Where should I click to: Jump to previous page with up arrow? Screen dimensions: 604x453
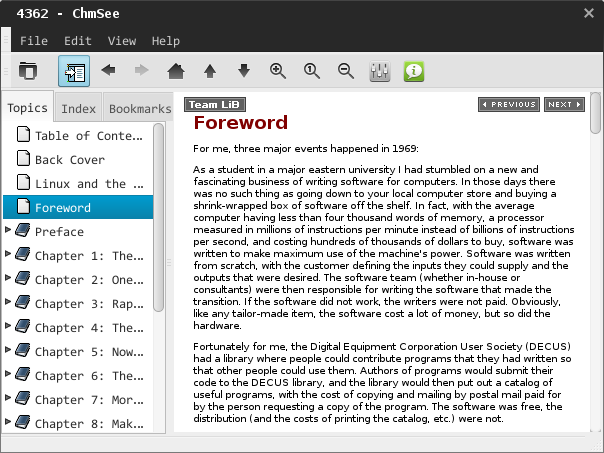click(210, 71)
